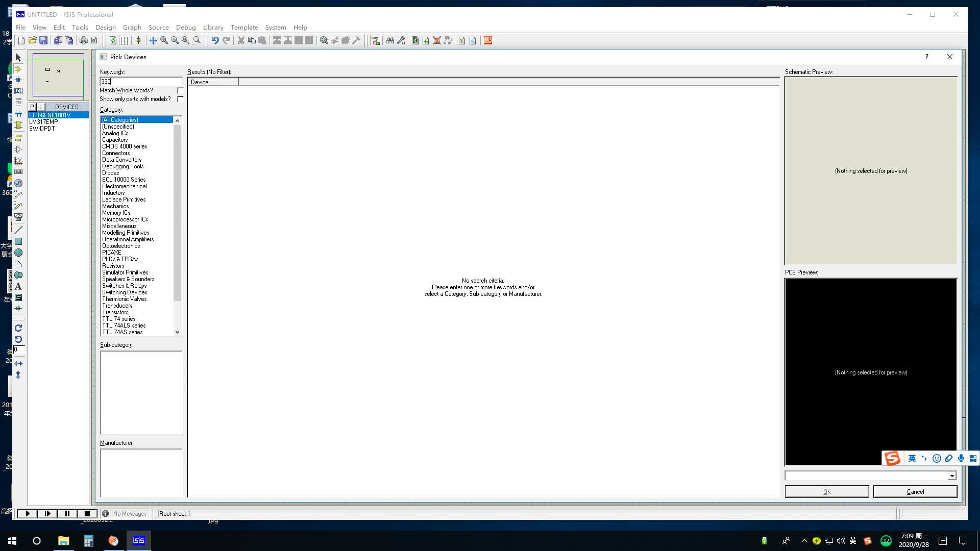Click the OK button

click(826, 491)
